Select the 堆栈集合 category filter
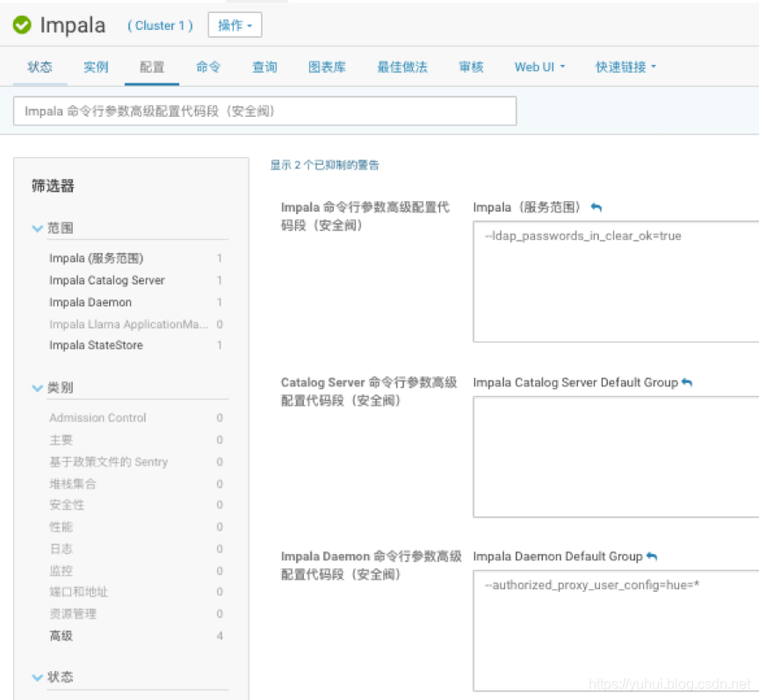Screen dimensions: 759x700 click(73, 484)
